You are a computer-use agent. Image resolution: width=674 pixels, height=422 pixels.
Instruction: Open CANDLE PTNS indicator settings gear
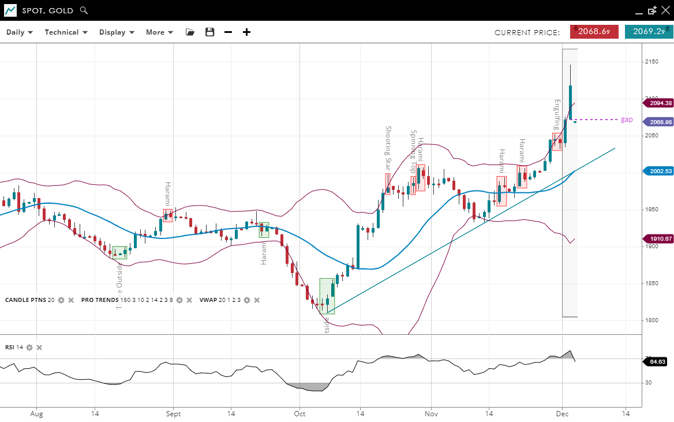[61, 300]
